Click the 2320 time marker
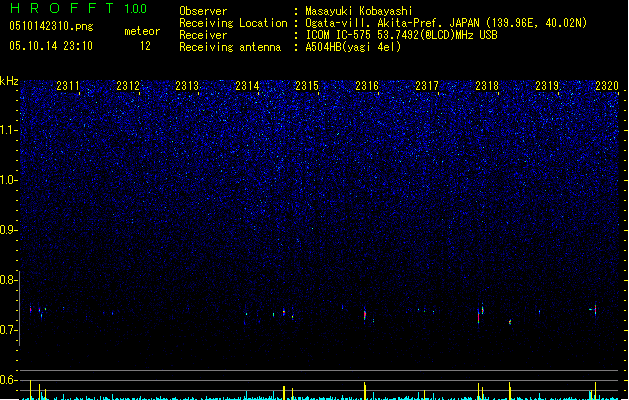 [x=607, y=86]
